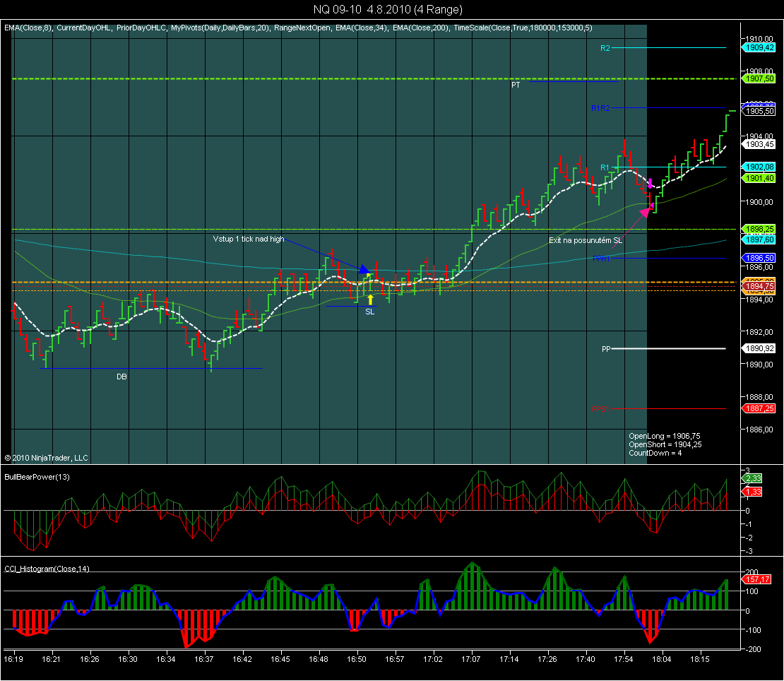Click the 17:54 time axis label
This screenshot has height=681, width=784.
[624, 659]
